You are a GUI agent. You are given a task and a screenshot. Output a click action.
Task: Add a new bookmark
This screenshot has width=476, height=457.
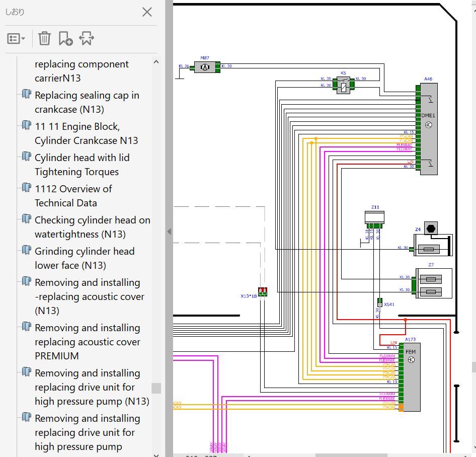coord(65,39)
